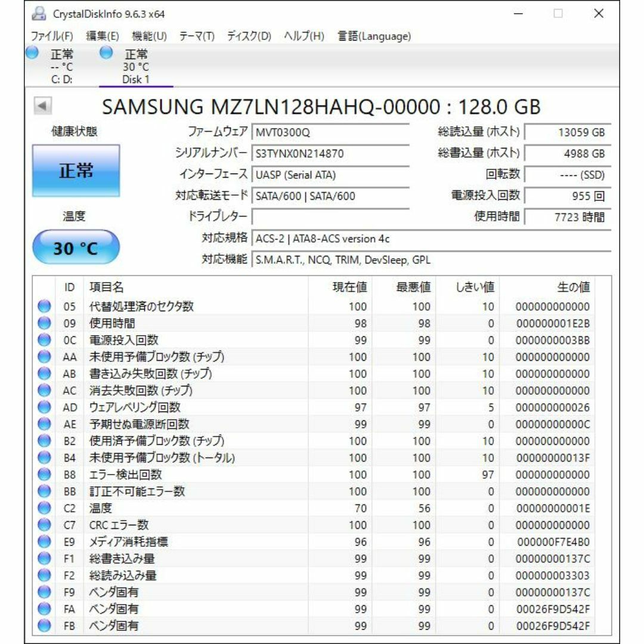Select the ウェアレベリング回数 attribute name
The image size is (644, 644).
coord(135,407)
